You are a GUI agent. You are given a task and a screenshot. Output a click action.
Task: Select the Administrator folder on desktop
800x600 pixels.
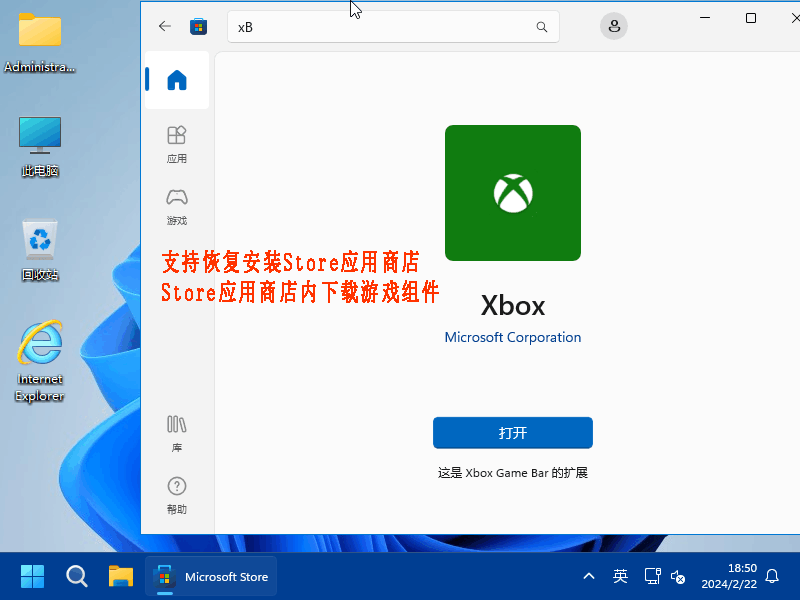[x=40, y=44]
